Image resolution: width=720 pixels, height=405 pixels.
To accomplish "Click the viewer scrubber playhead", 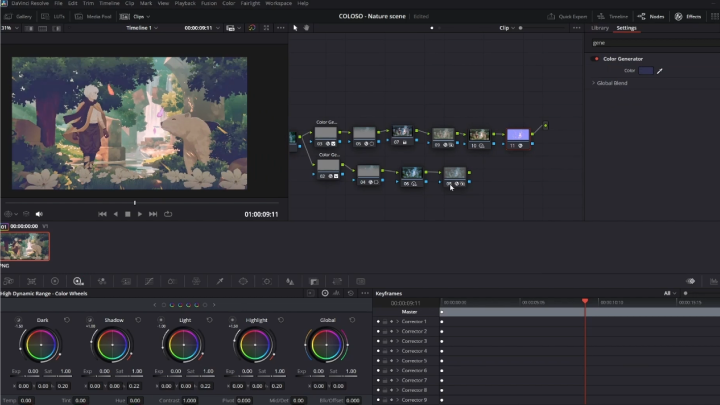I will click(135, 202).
